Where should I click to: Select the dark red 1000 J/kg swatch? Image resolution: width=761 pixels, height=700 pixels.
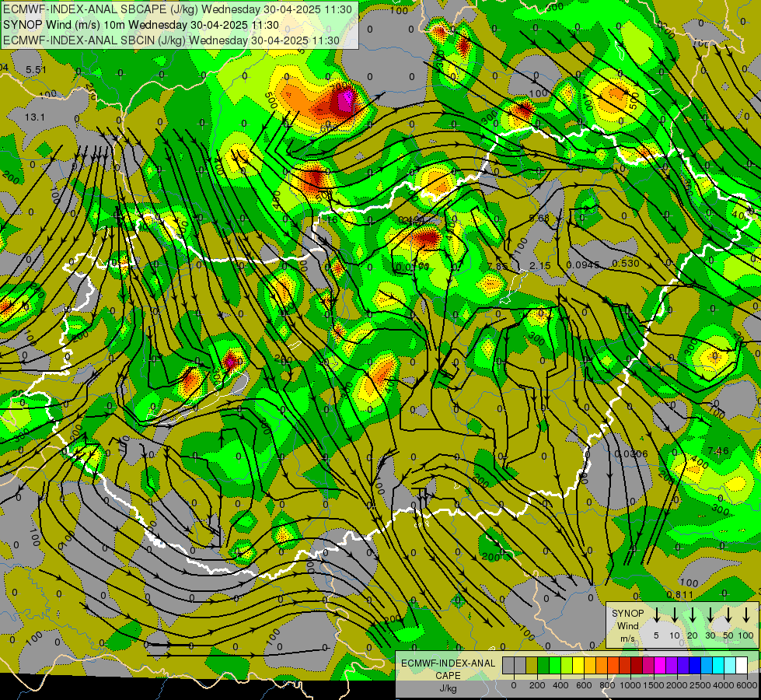(x=637, y=666)
